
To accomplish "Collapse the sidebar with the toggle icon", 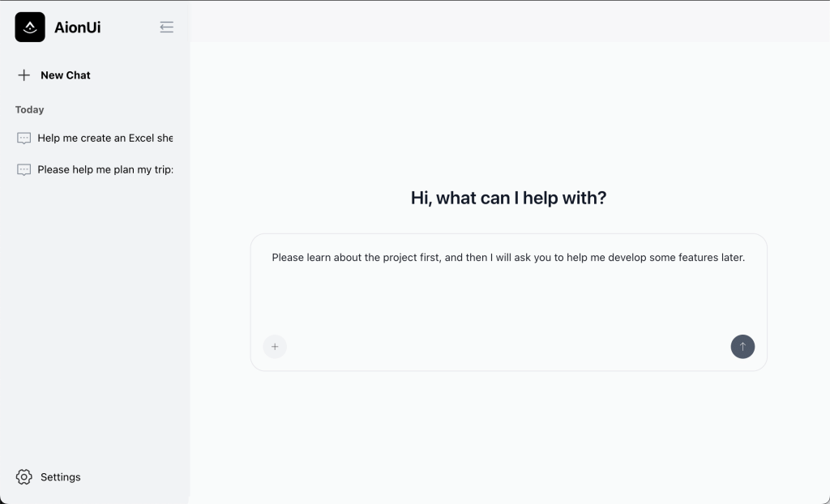I will (166, 28).
